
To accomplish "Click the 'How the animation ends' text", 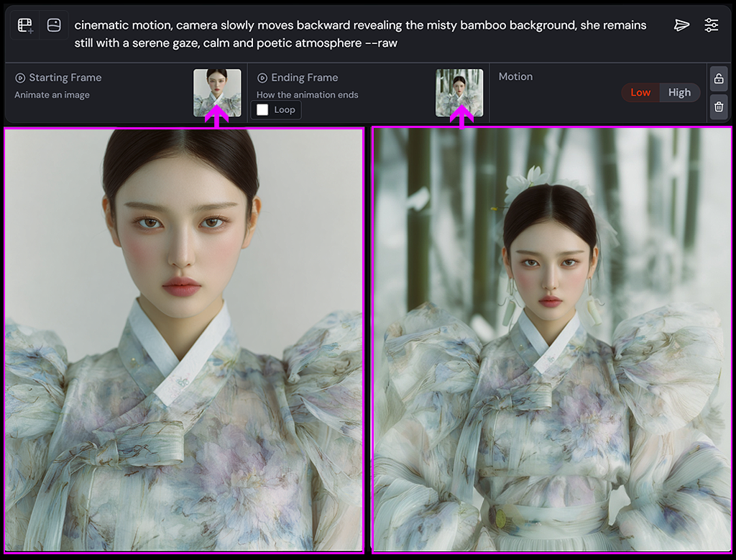I will click(308, 95).
